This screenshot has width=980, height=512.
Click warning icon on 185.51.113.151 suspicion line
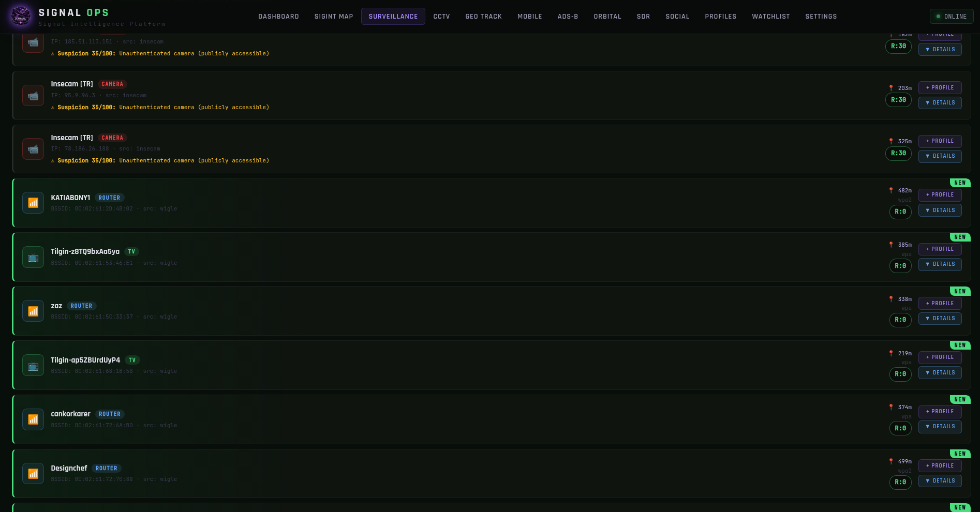pyautogui.click(x=53, y=54)
